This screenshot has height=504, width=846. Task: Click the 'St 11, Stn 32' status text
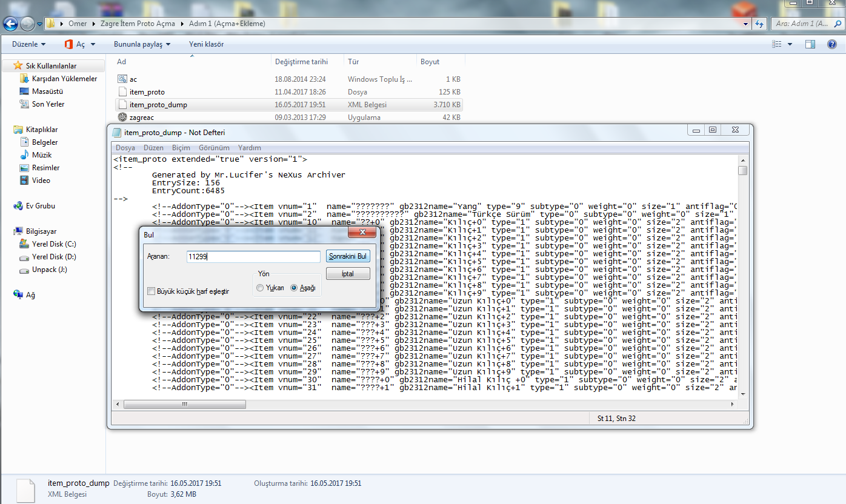tap(616, 419)
